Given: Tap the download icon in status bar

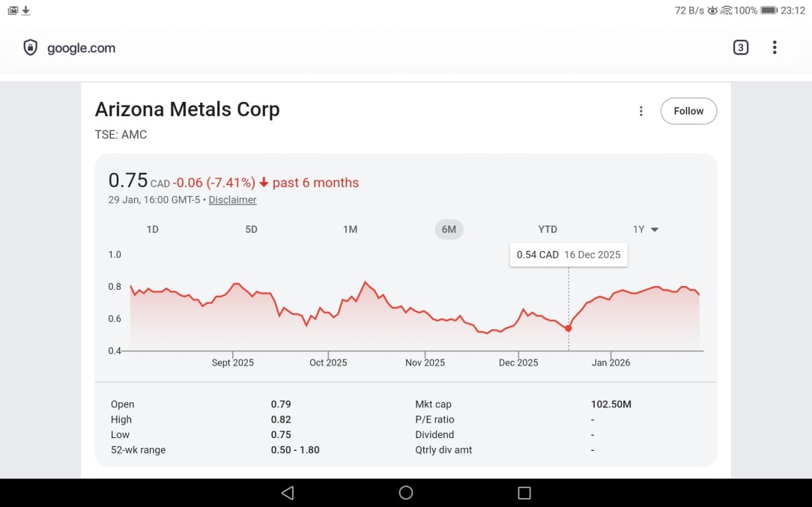Looking at the screenshot, I should pos(26,10).
